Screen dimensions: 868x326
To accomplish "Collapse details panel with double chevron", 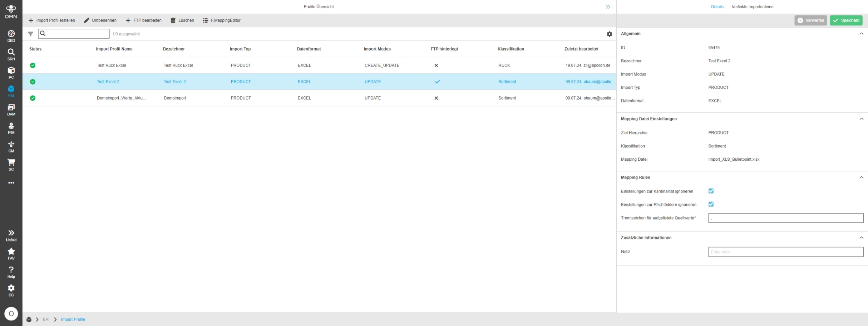I will click(608, 7).
